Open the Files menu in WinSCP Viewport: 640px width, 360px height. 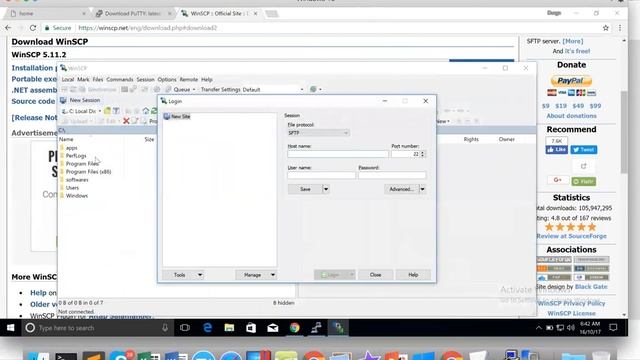point(98,80)
